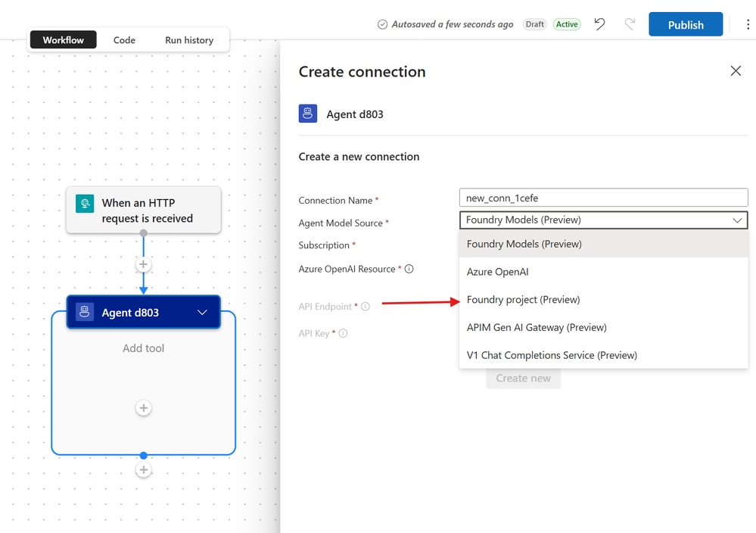Click the API Key info icon
756x533 pixels.
click(343, 333)
